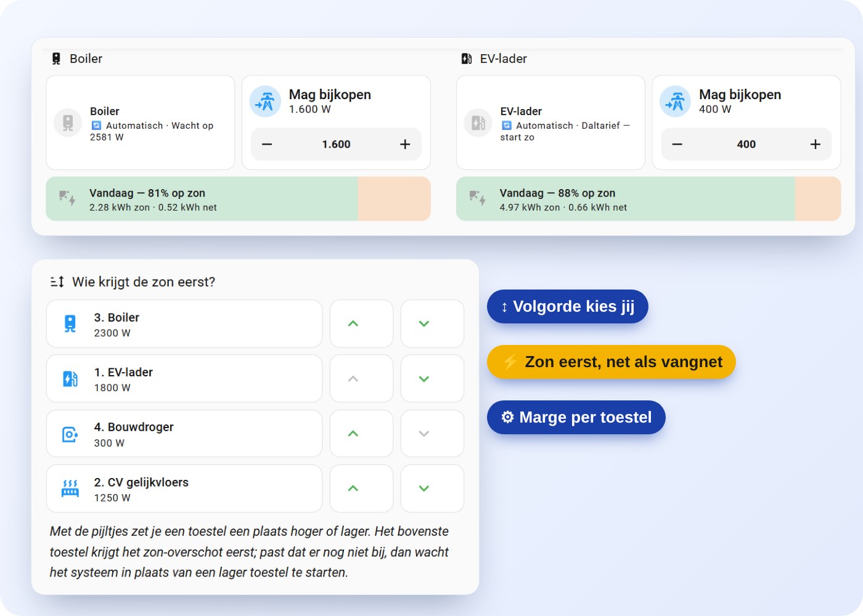
Task: Click the EV-lader 'Vandaag — 88% op zon' progress bar
Action: [648, 199]
